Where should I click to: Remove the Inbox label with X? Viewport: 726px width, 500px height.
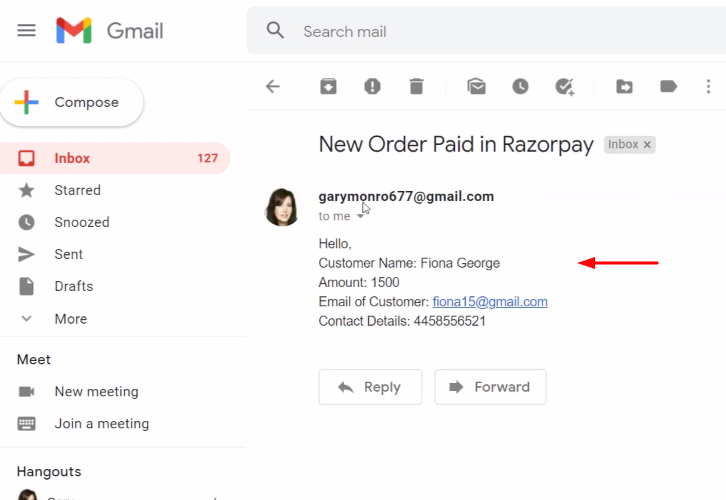tap(647, 145)
